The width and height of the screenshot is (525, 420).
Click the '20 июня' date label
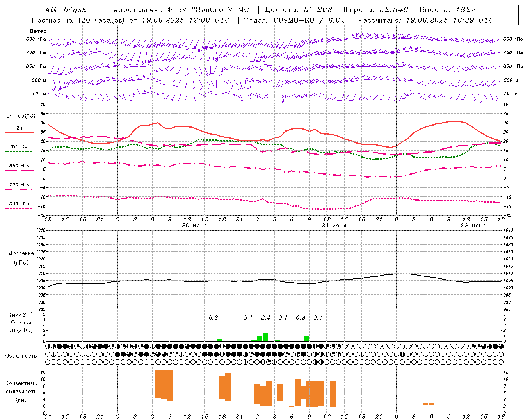tap(194, 226)
